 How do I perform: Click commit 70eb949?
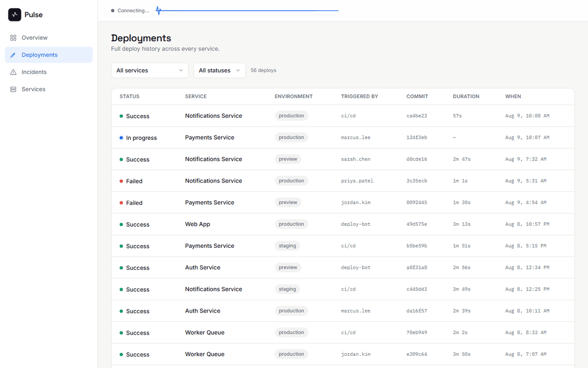[417, 332]
